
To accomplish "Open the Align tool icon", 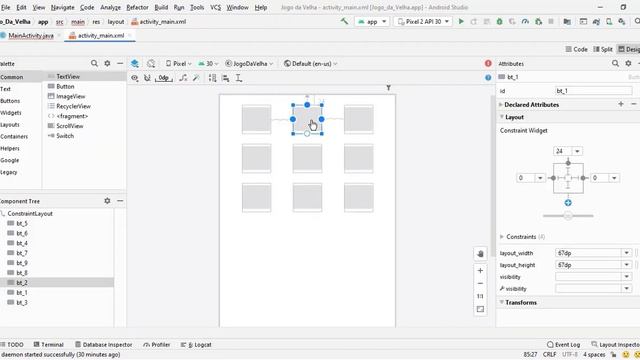I will point(225,78).
